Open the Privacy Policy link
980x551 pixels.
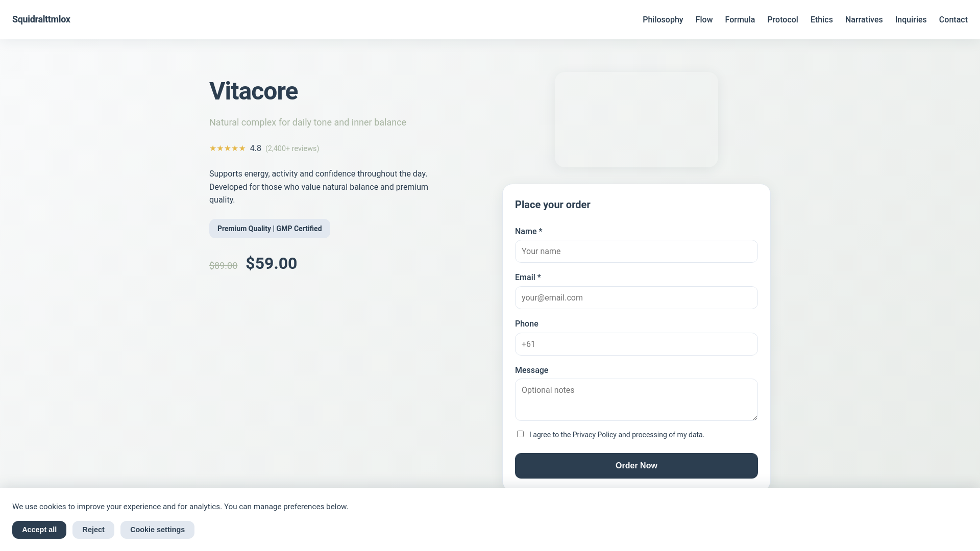click(594, 435)
